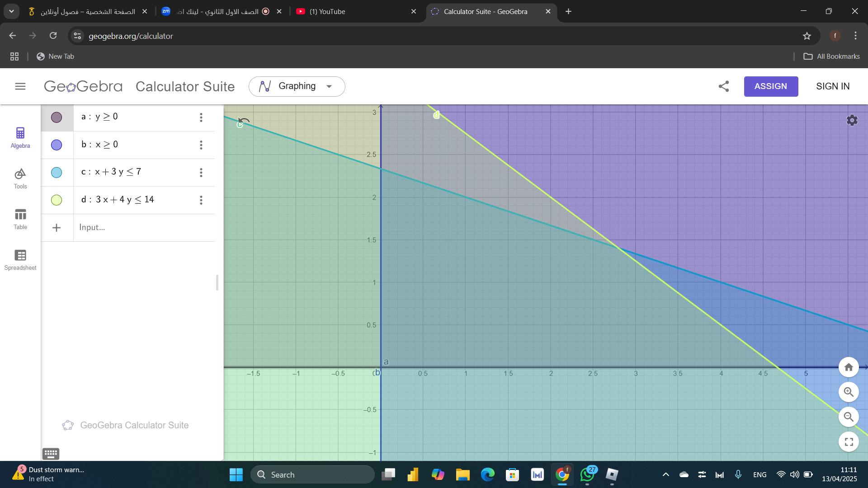This screenshot has height=488, width=868.
Task: Switch to the Zoom class link tab
Action: [x=222, y=11]
